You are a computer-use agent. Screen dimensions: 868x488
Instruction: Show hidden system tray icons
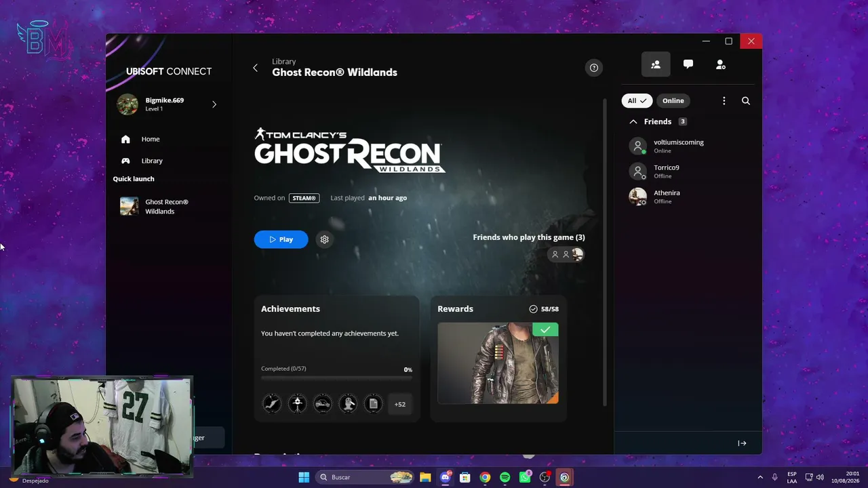(x=760, y=477)
